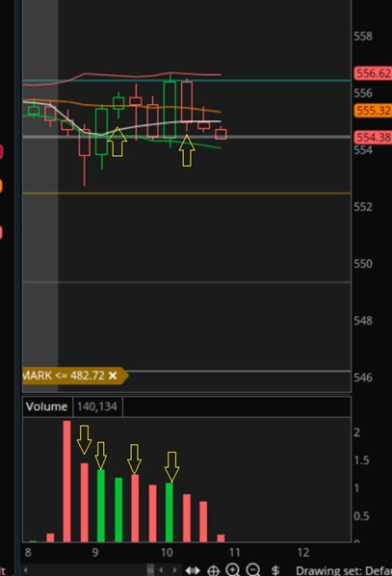Click the 552 price axis label
The width and height of the screenshot is (392, 576).
pyautogui.click(x=363, y=206)
